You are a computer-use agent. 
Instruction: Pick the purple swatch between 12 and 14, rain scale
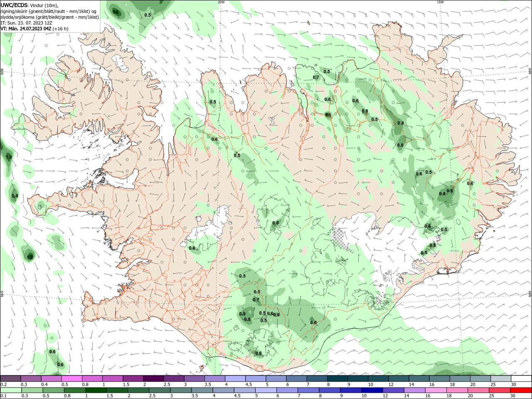pos(393,390)
